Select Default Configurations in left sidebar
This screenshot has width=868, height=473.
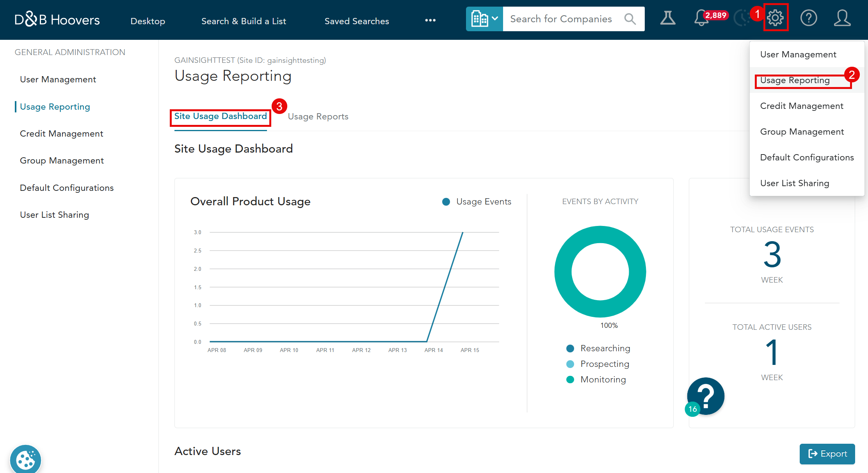coord(67,188)
